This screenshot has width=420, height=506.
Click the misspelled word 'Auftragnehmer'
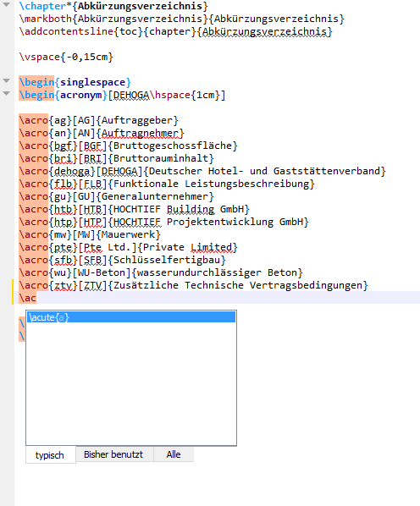click(x=140, y=134)
